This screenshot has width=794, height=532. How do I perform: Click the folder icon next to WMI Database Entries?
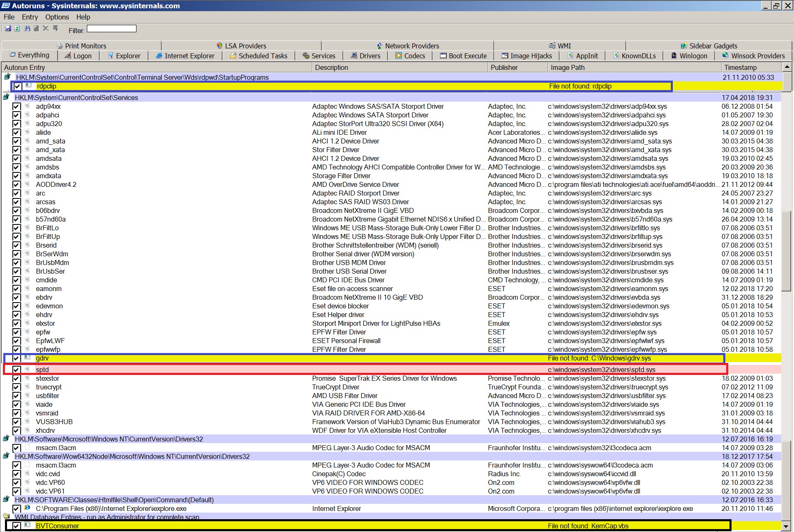point(6,516)
